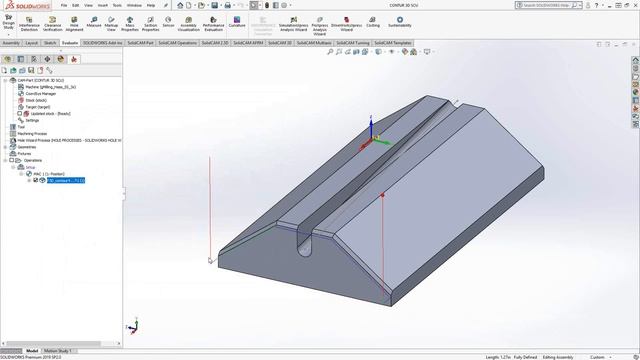The image size is (640, 360).
Task: Open Assembly Visualization
Action: (x=189, y=24)
